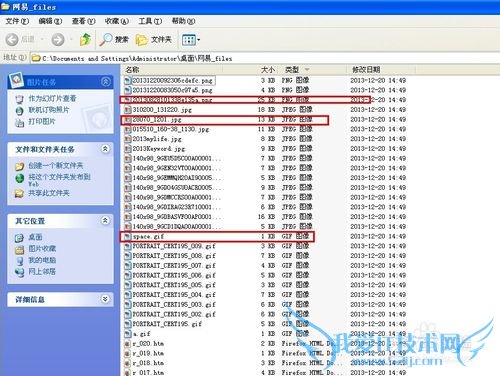Select file 2013Keyword.jpg
The height and width of the screenshot is (376, 500).
point(159,148)
